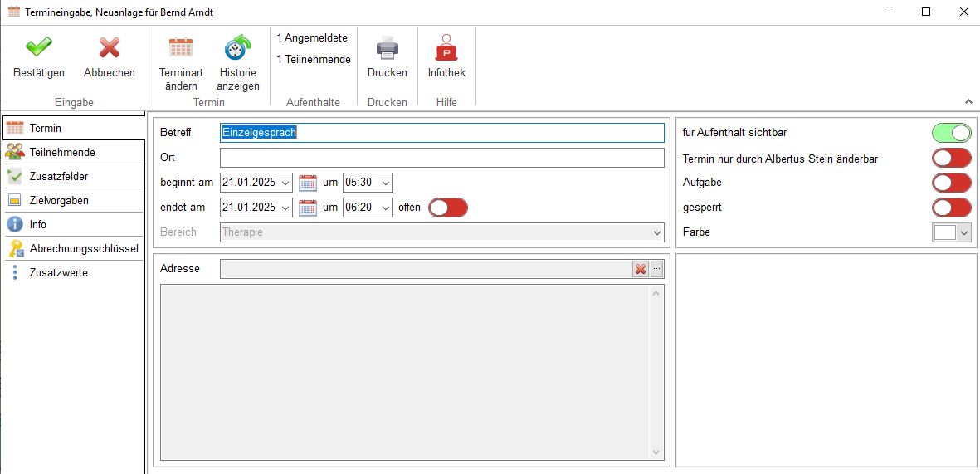Open calendar picker next to start date

308,183
